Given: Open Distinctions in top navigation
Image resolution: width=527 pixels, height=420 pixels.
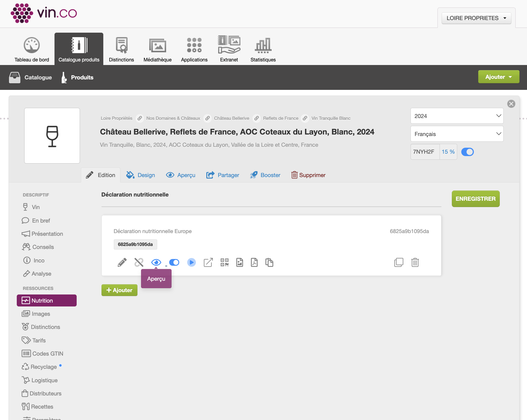Looking at the screenshot, I should tap(121, 49).
